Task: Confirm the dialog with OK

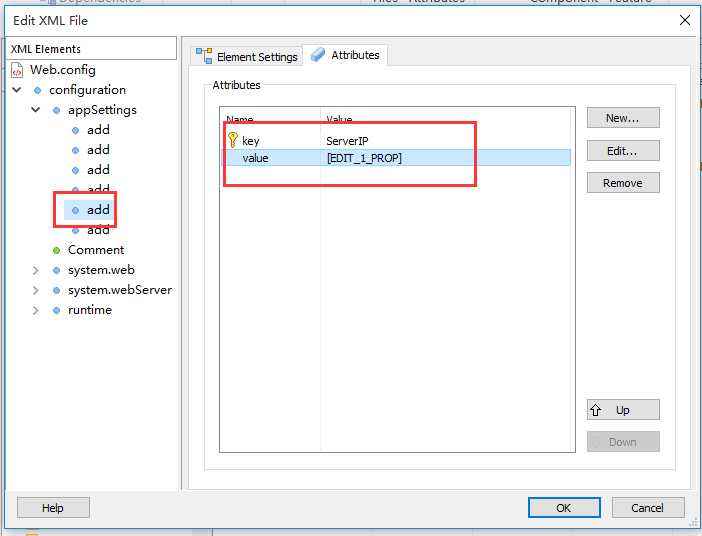Action: click(564, 507)
